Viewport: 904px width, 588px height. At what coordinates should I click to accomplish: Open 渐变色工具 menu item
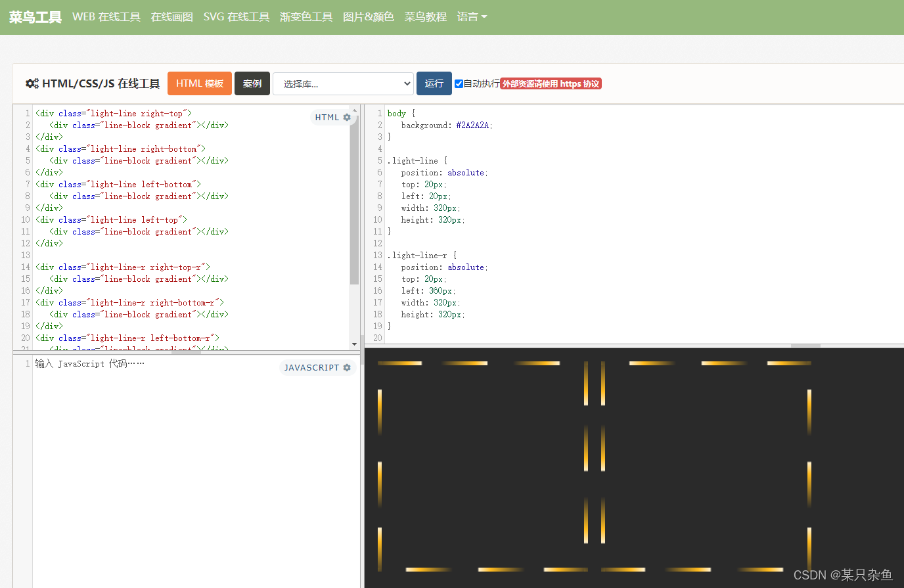306,16
